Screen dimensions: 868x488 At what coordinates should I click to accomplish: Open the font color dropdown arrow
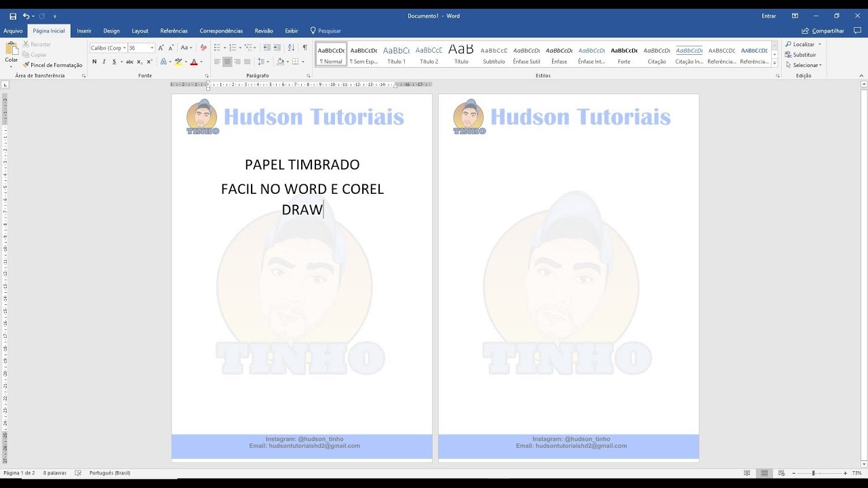(x=203, y=62)
